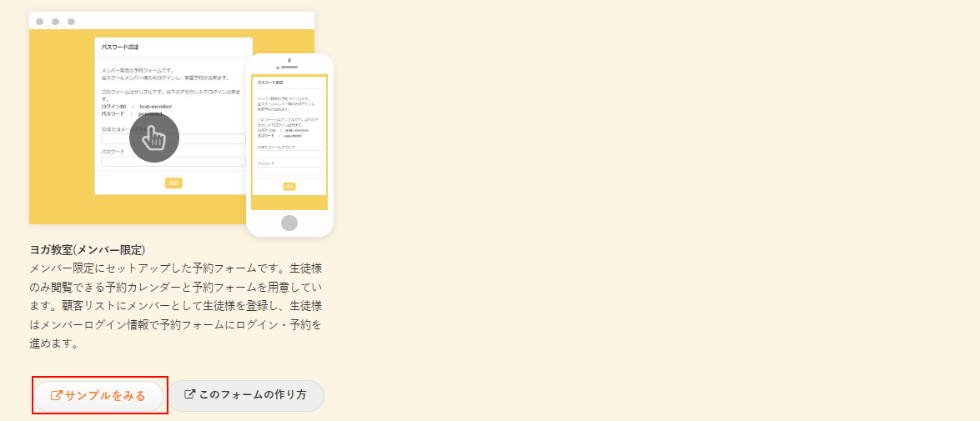Click rightmost gray dot in mockup window bar
This screenshot has width=980, height=421.
71,22
